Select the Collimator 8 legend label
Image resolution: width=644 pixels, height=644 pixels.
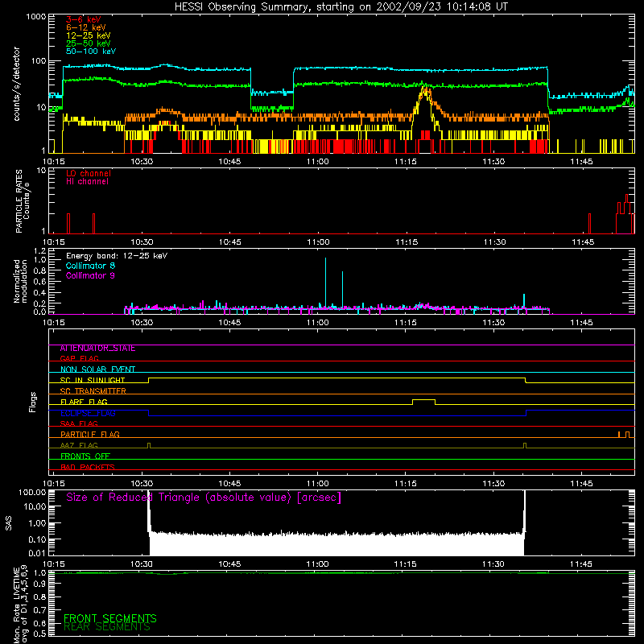90,266
